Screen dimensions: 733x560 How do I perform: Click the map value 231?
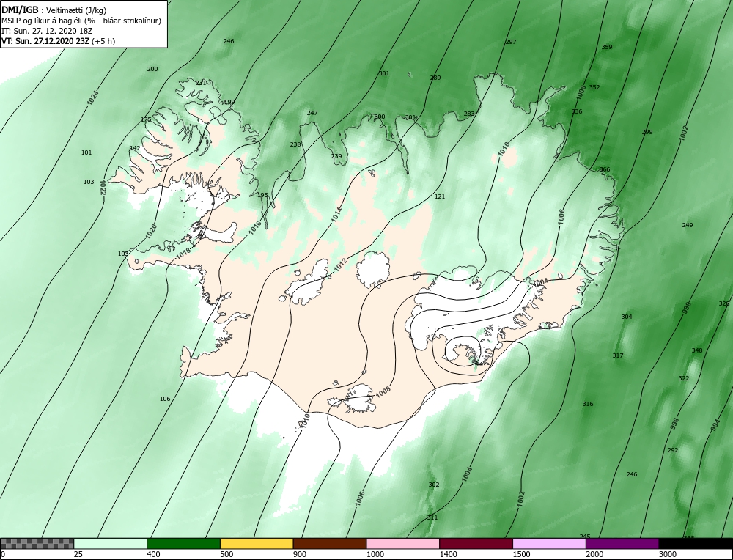(200, 83)
